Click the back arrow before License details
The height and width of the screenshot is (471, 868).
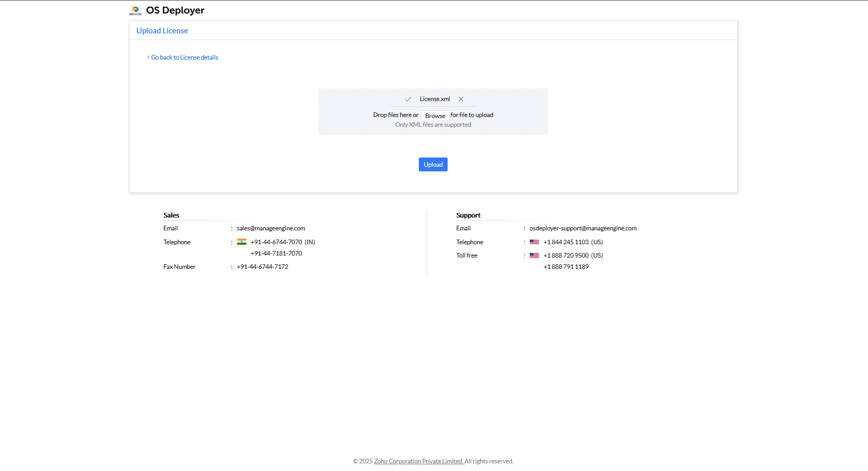point(148,57)
